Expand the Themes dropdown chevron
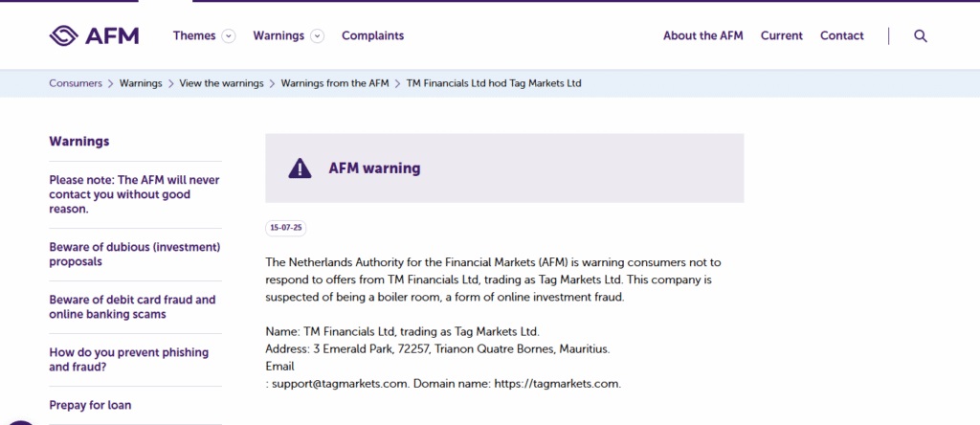The image size is (980, 425). (229, 36)
